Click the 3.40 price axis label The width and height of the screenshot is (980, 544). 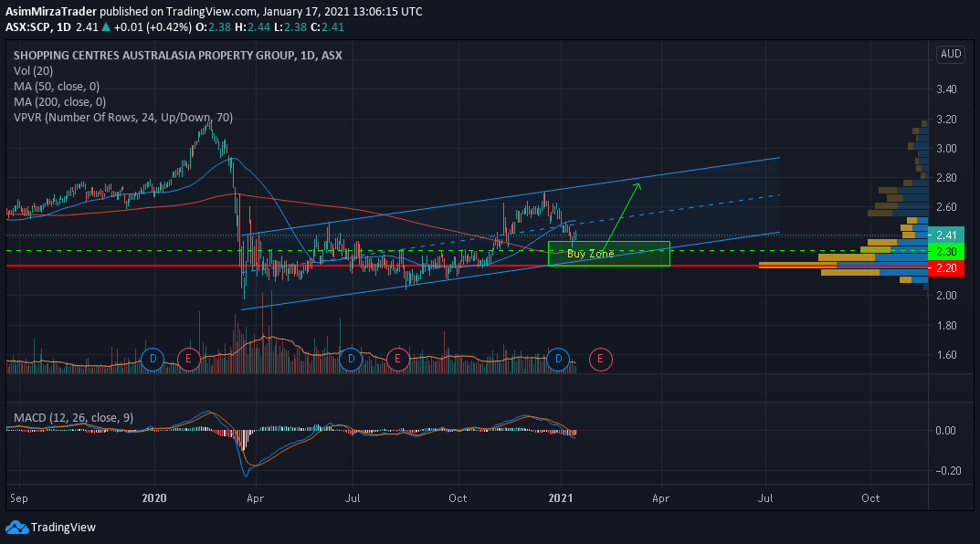tap(946, 89)
